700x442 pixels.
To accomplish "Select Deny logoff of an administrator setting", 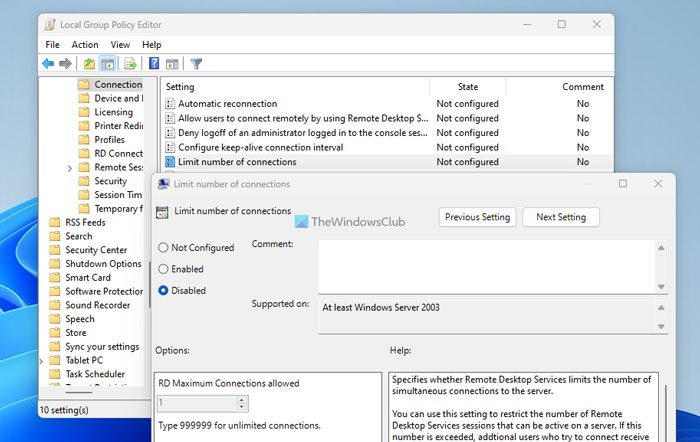I will pyautogui.click(x=303, y=133).
